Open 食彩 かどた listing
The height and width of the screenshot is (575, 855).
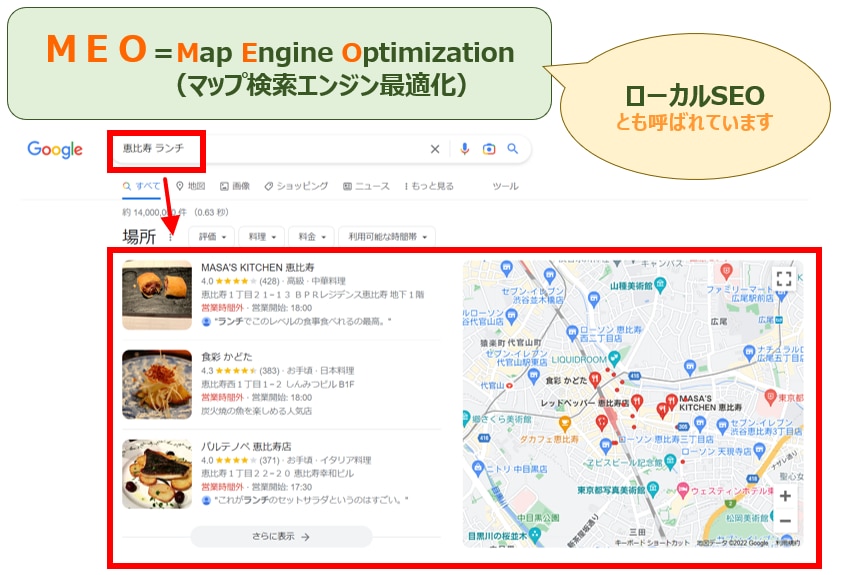pos(226,356)
